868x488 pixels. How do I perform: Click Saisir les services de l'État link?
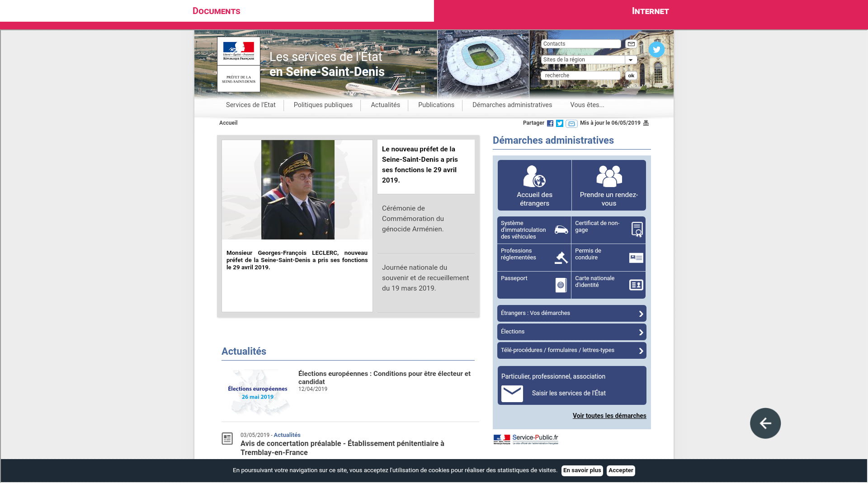point(569,393)
